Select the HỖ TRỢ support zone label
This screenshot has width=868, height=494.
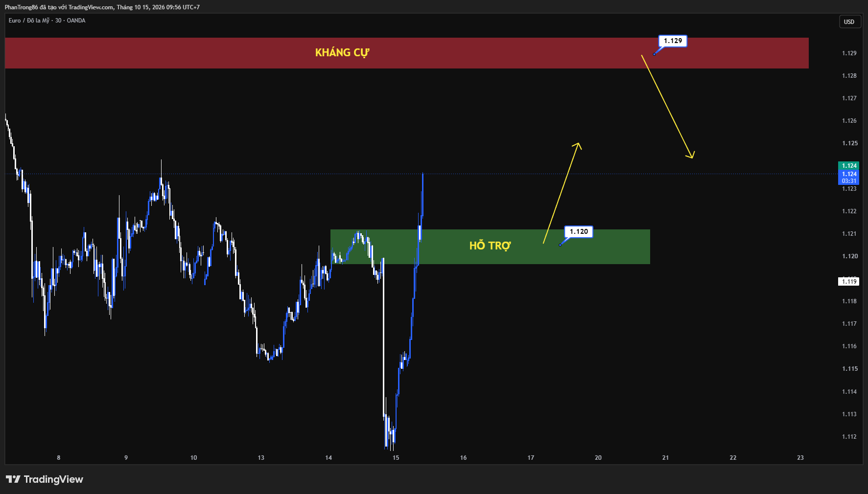(490, 246)
